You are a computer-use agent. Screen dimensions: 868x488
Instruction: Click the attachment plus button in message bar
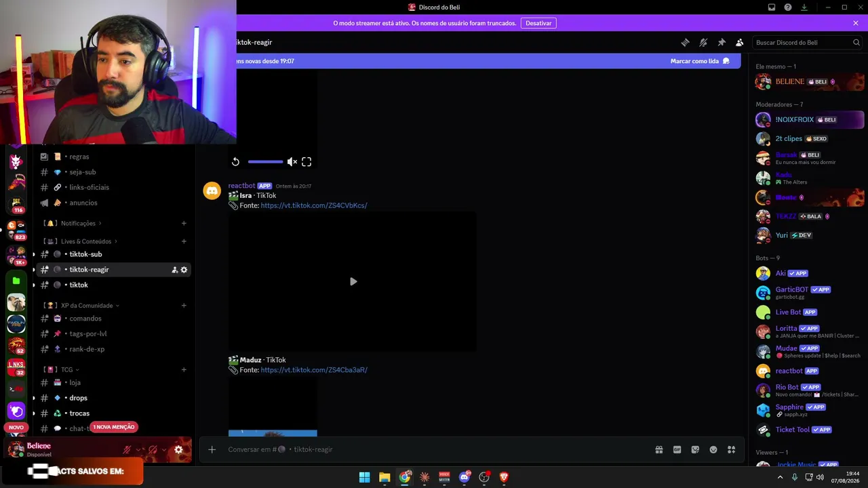[x=212, y=449]
